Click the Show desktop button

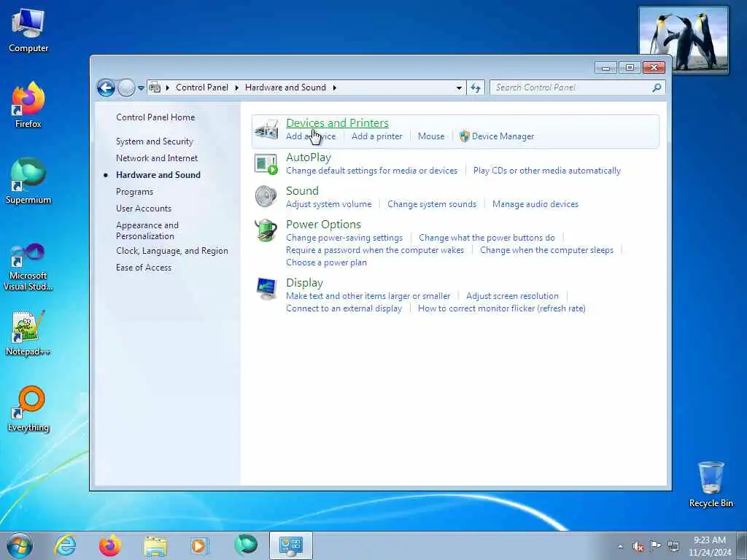pos(742,545)
